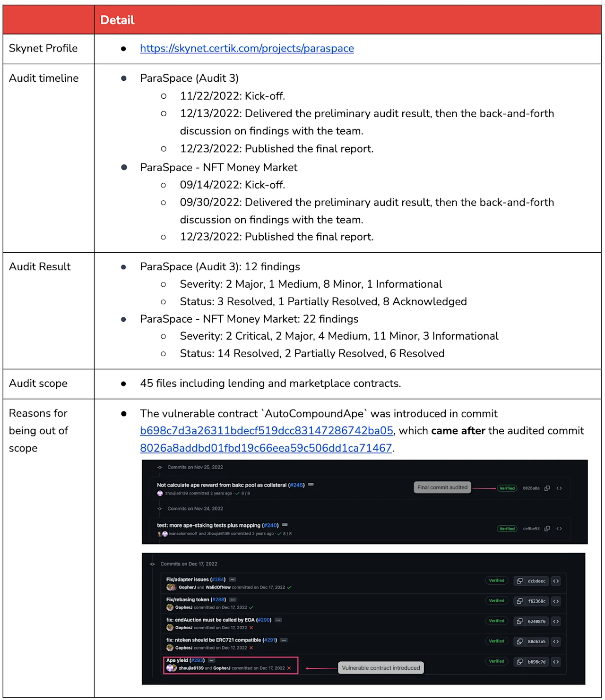Open the ivansolomonoff author link
Image resolution: width=605 pixels, height=700 pixels.
(x=183, y=534)
